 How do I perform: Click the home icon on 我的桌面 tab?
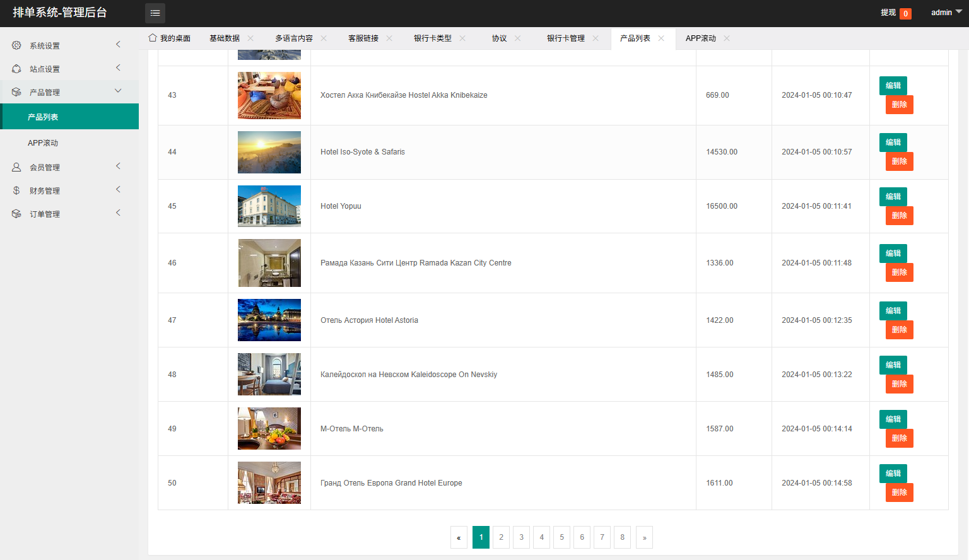151,38
